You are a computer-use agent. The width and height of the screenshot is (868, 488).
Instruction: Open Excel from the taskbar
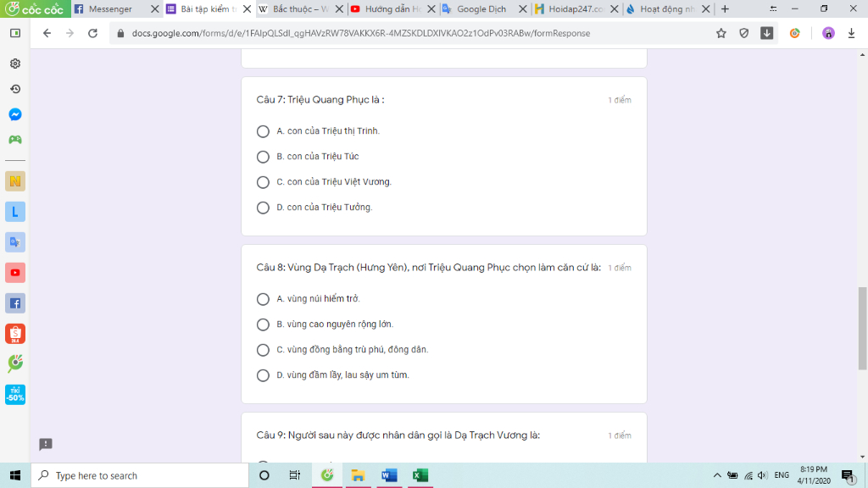point(420,475)
